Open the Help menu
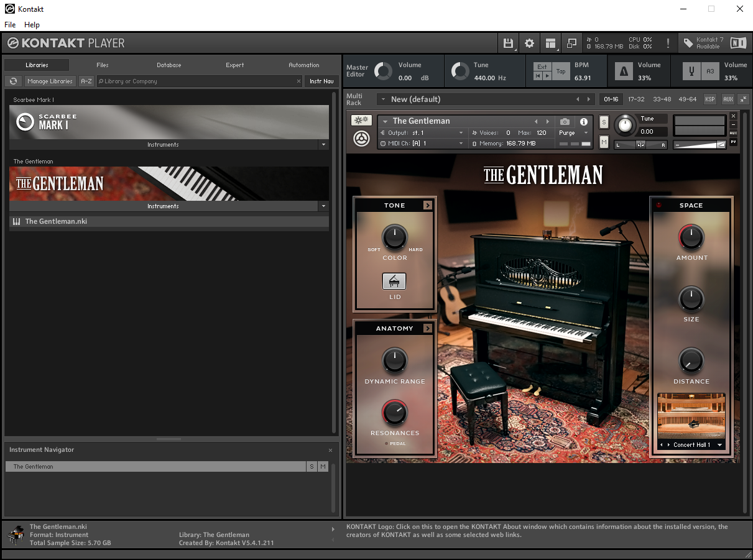This screenshot has height=560, width=753. pos(32,25)
